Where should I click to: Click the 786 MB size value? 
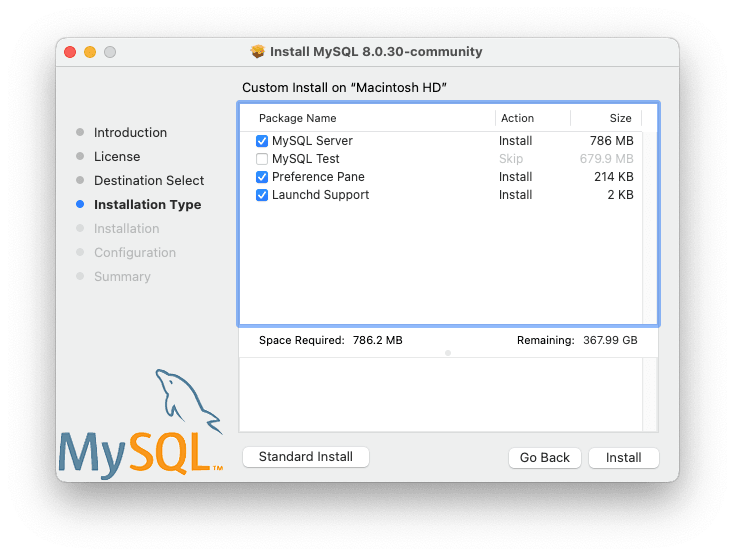pos(612,141)
